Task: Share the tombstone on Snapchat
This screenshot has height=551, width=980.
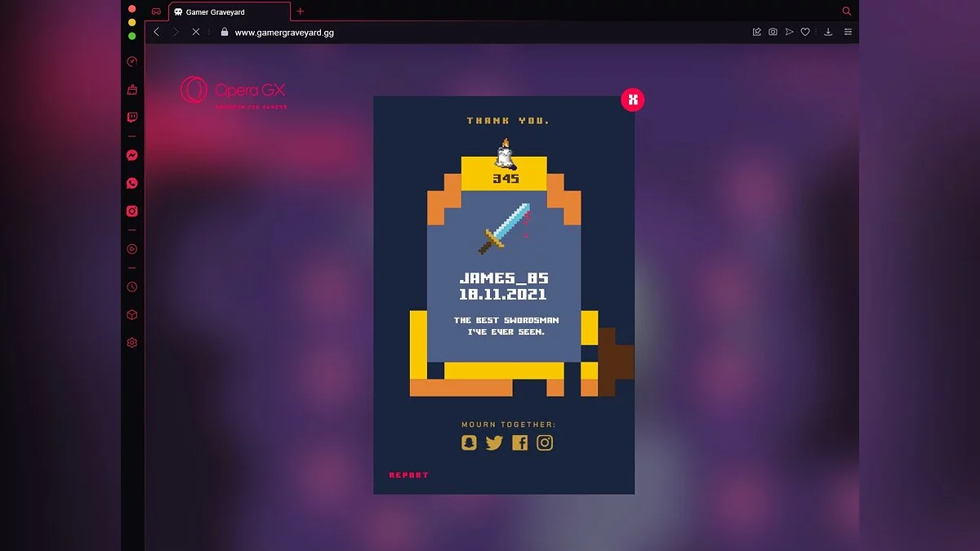Action: (469, 442)
